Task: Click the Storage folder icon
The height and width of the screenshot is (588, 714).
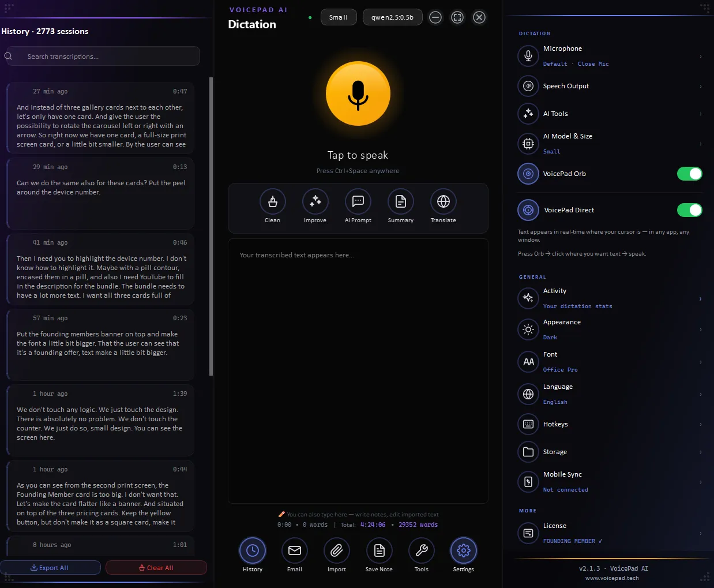Action: [x=528, y=452]
